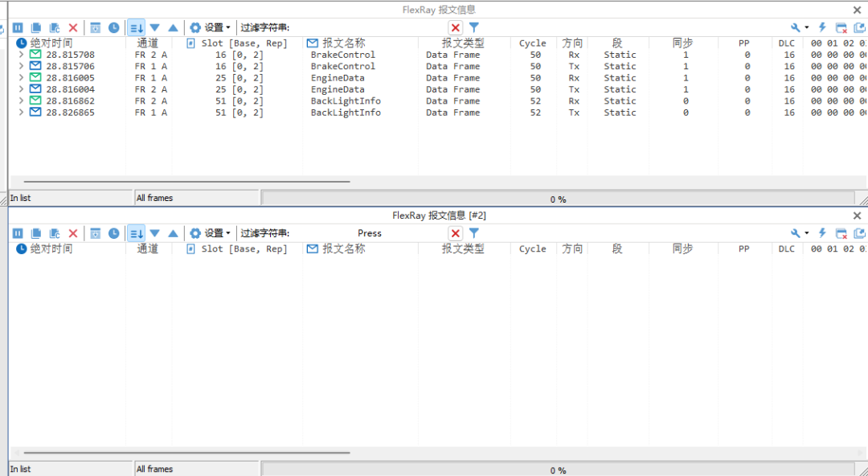
Task: Toggle the sort order button in the toolbar
Action: (134, 27)
